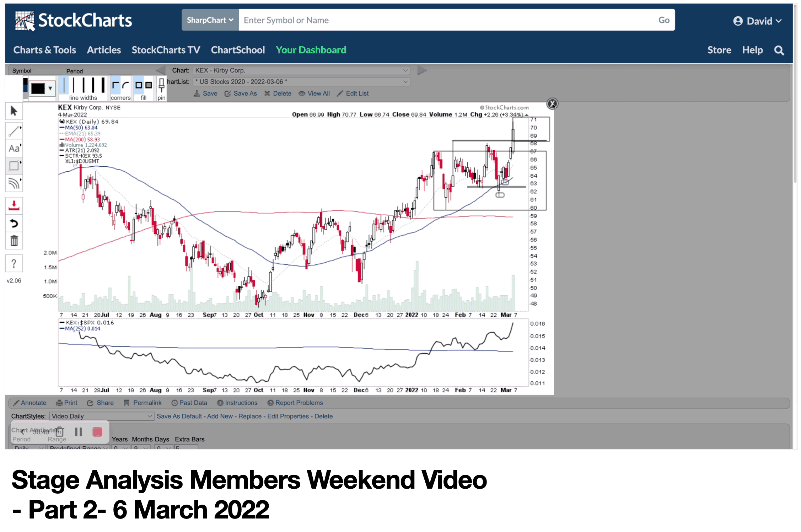Click the StockCharts logo

74,21
